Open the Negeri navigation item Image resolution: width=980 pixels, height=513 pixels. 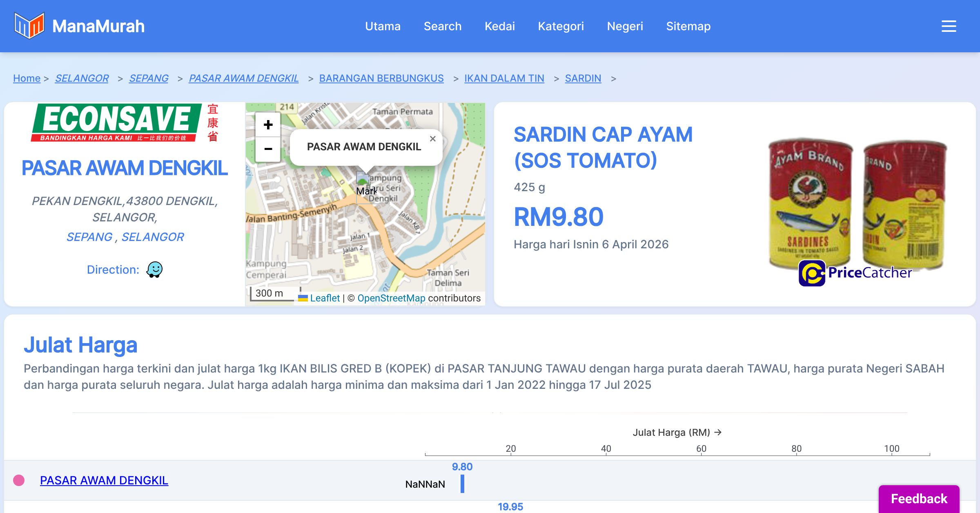[625, 26]
